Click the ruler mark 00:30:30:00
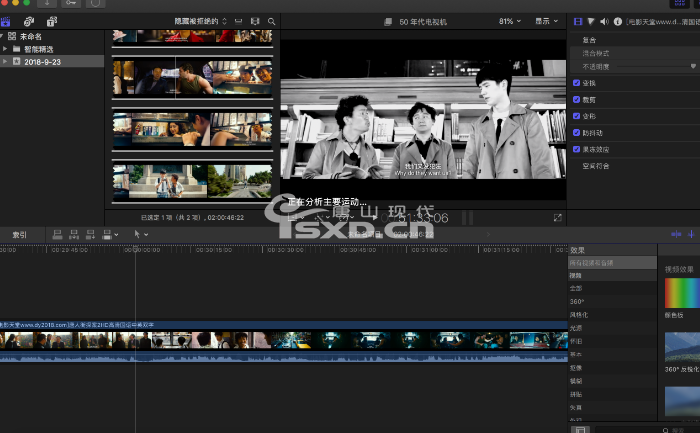This screenshot has width=700, height=433. (x=285, y=250)
